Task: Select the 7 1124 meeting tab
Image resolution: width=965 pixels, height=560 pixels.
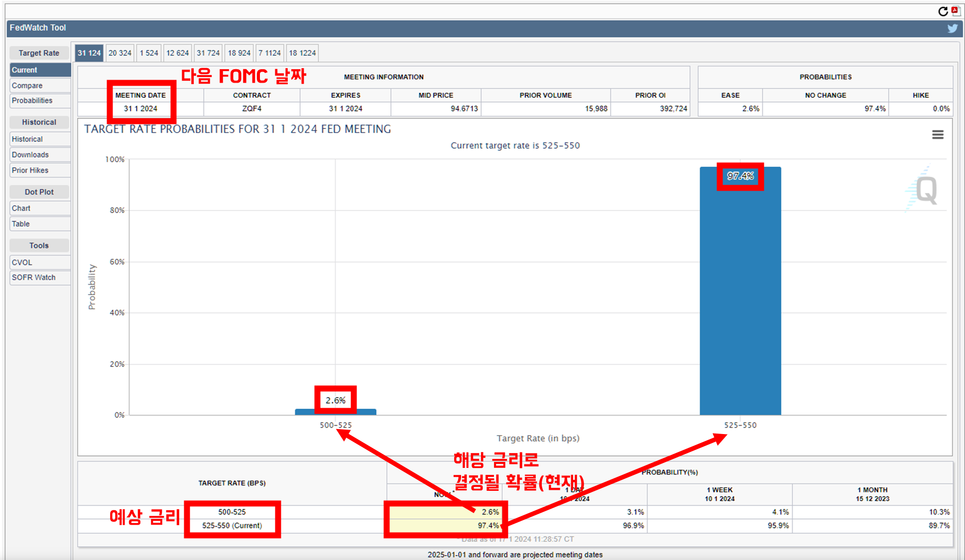Action: 269,53
